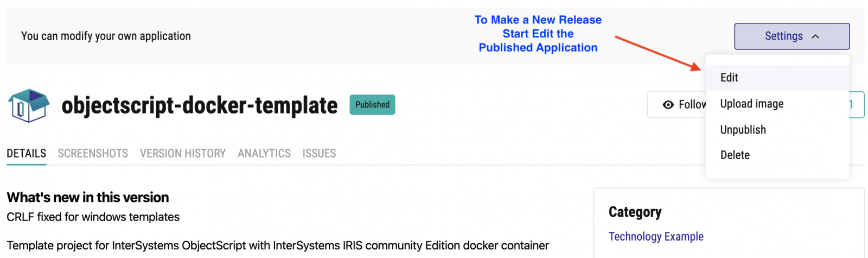Click the chevron arrow in Settings button

[815, 36]
